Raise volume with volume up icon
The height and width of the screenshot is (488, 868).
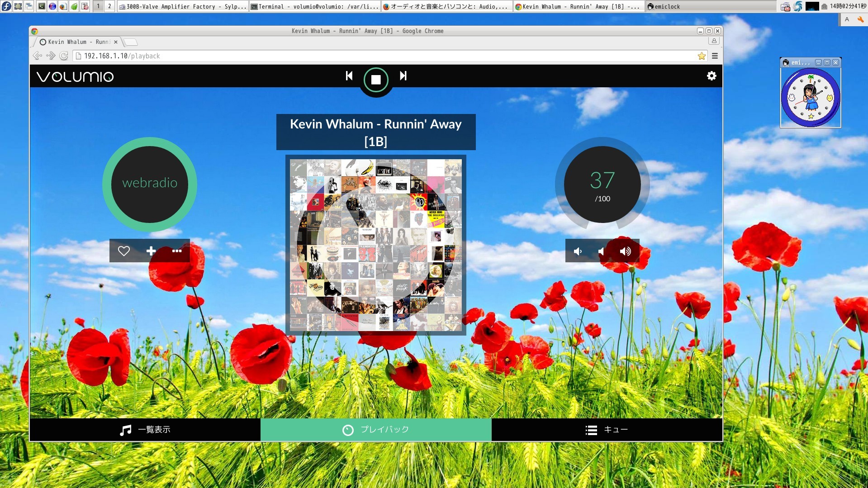click(x=625, y=251)
